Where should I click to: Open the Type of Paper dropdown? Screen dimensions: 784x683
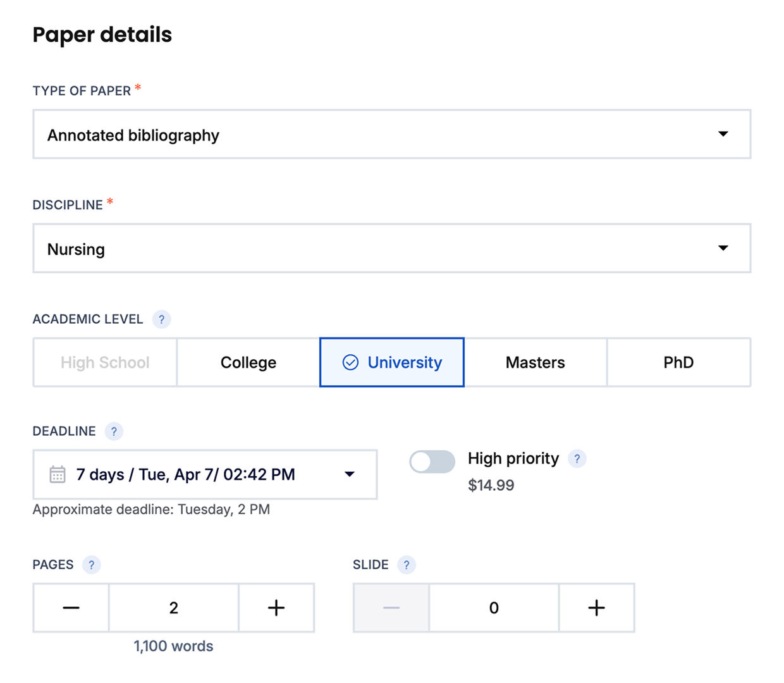[391, 134]
